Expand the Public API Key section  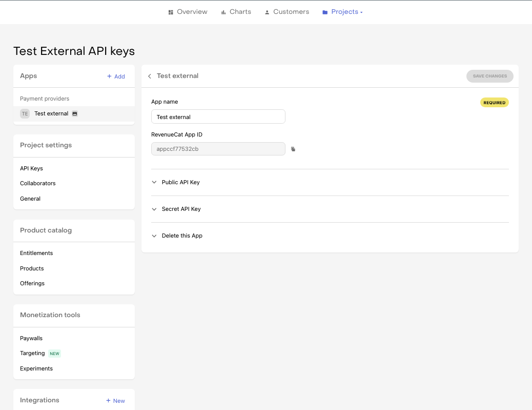click(180, 182)
